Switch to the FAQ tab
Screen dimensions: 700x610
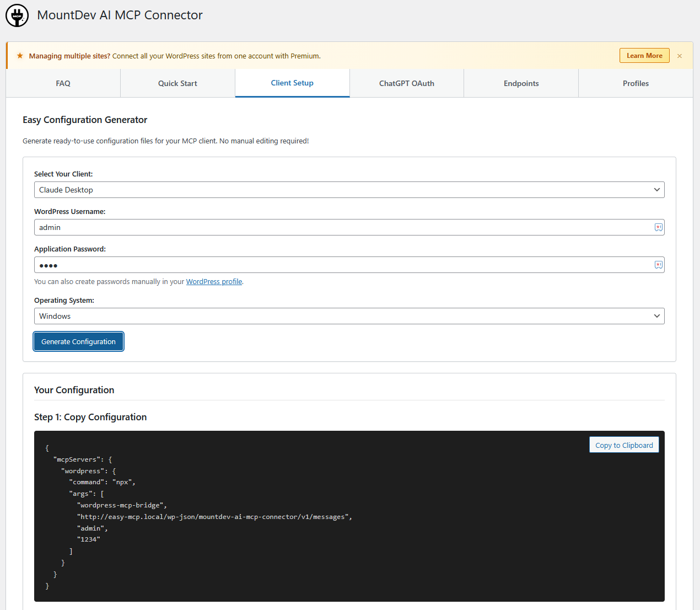[x=63, y=83]
